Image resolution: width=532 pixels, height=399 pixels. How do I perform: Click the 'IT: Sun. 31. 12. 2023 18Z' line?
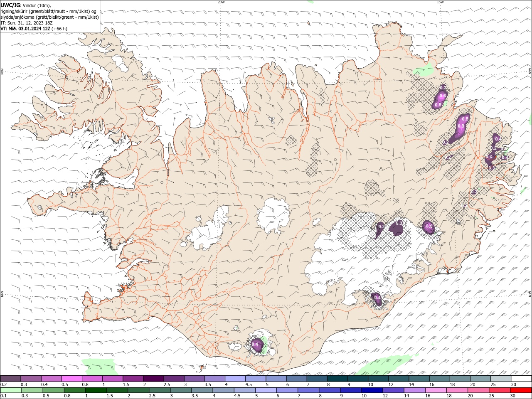pos(27,23)
